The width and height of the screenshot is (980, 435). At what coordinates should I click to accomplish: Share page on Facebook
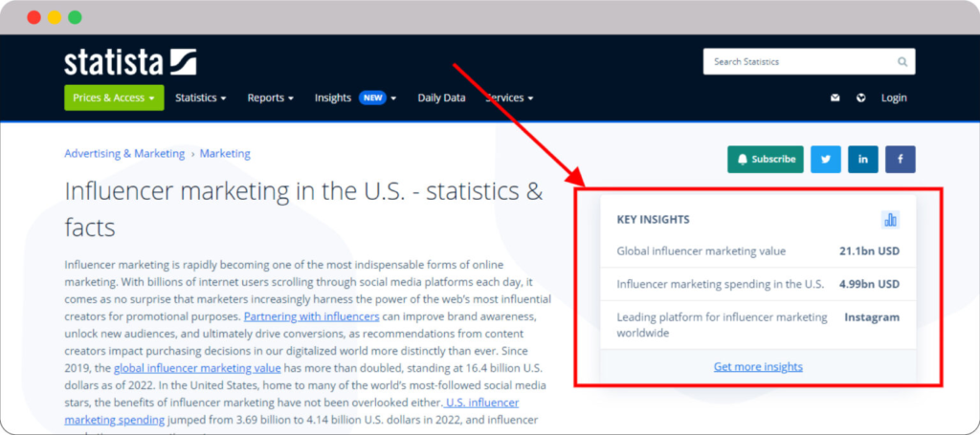900,160
